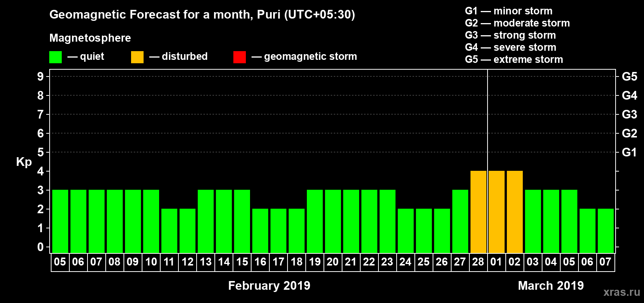Viewport: 644px width, 303px height.
Task: Select the orange bar for March 02
Action: point(514,212)
